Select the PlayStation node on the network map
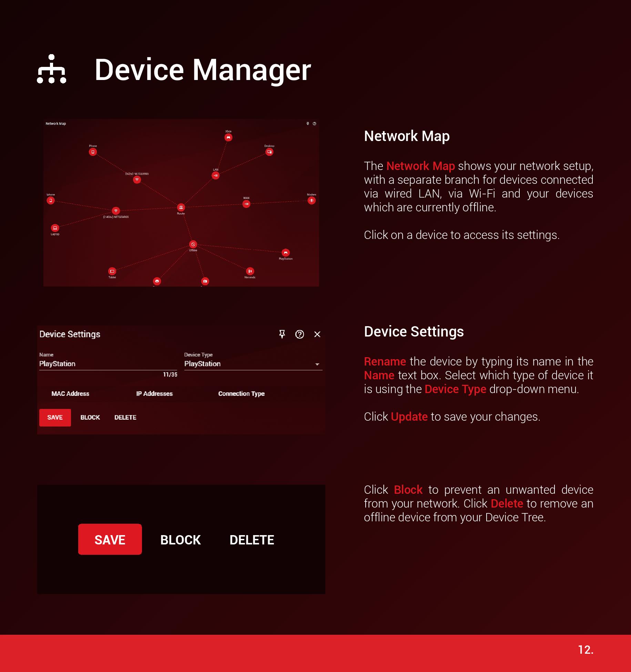Viewport: 631px width, 672px height. pyautogui.click(x=285, y=253)
